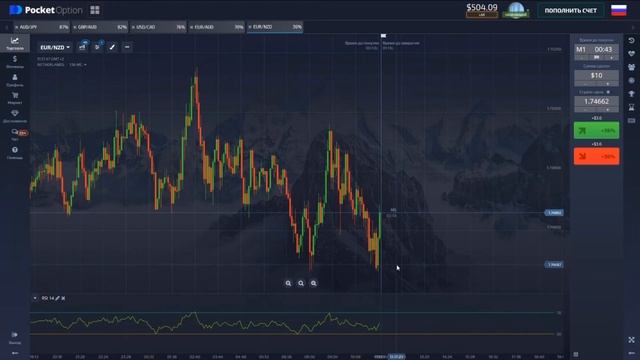Open the avatar profile picture in header
This screenshot has width=640, height=360.
(516, 10)
